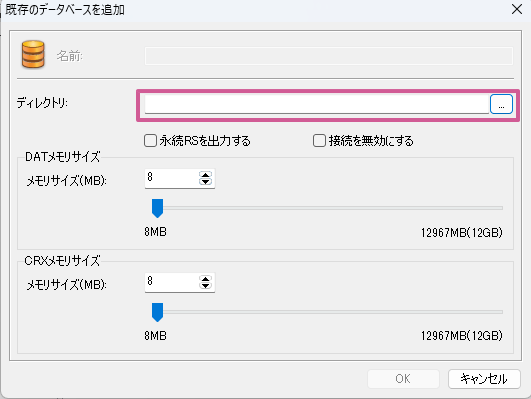Viewport: 531px width, 399px height.
Task: Click the 永続RSを出力する label text
Action: click(205, 141)
